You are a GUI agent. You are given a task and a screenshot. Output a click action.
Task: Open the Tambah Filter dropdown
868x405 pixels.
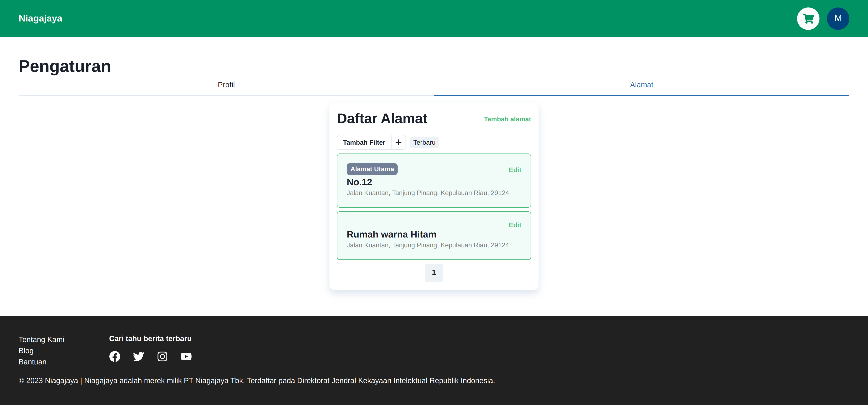coord(364,143)
